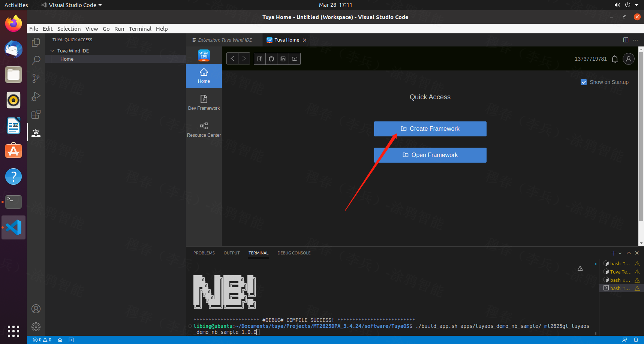Image resolution: width=644 pixels, height=344 pixels.
Task: Open Source Control view in activity bar
Action: click(36, 78)
